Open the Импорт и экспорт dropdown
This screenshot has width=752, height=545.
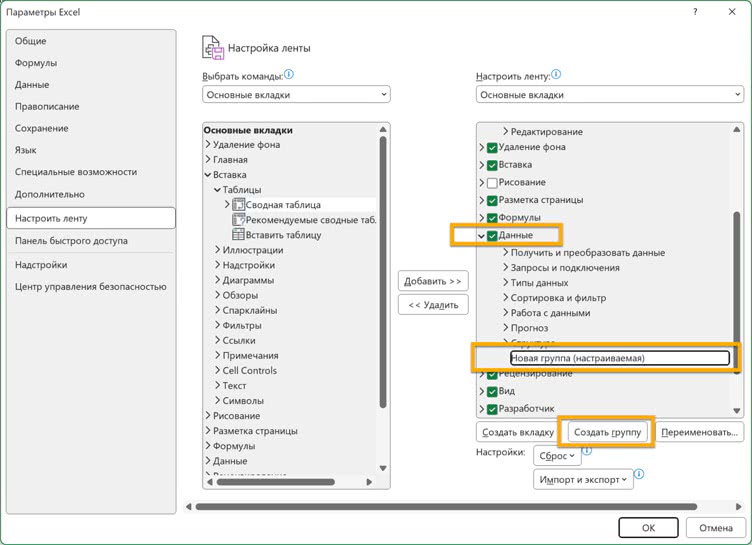583,479
